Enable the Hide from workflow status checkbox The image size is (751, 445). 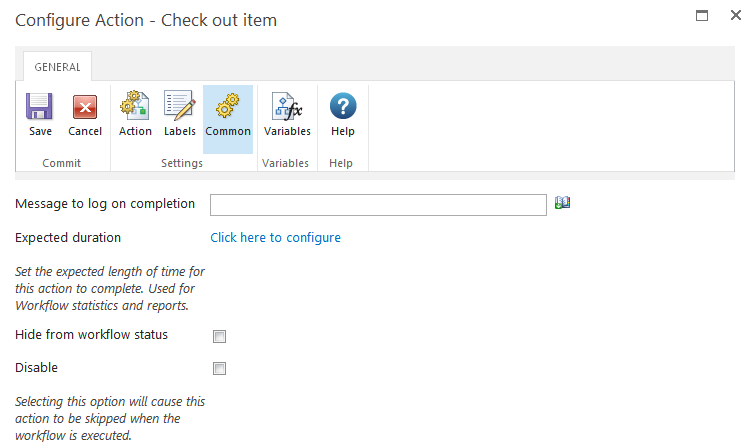(220, 336)
